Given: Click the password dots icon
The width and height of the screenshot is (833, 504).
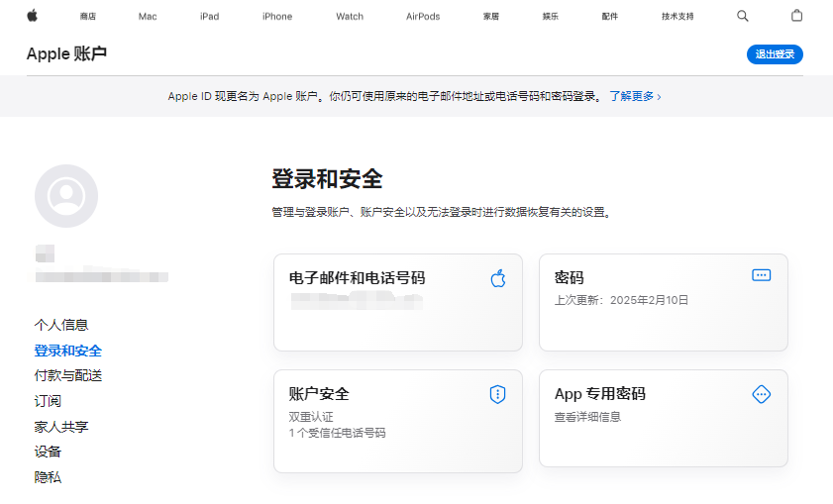Looking at the screenshot, I should pyautogui.click(x=761, y=275).
